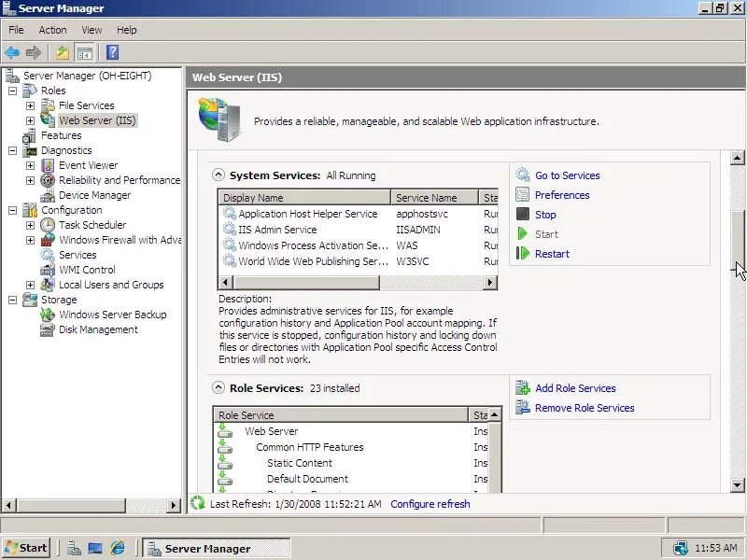This screenshot has height=560, width=747.
Task: Expand the Task Scheduler node
Action: click(x=31, y=225)
